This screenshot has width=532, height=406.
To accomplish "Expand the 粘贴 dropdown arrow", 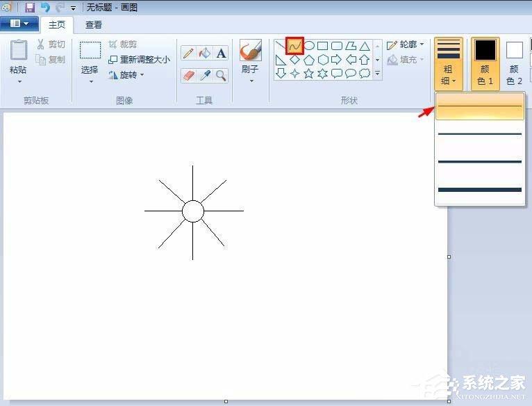I will coord(19,81).
